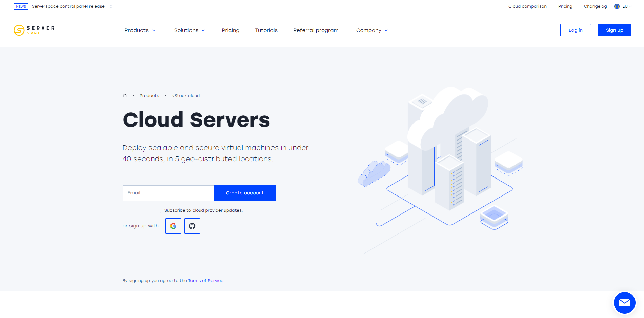Image resolution: width=644 pixels, height=318 pixels.
Task: Focus the Email input field
Action: tap(168, 193)
